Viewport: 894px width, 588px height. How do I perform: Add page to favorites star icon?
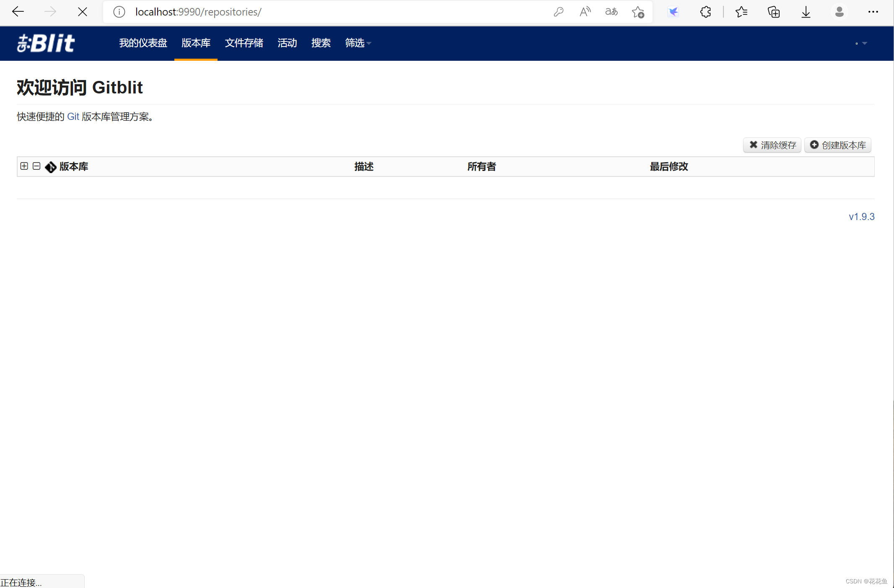[638, 12]
